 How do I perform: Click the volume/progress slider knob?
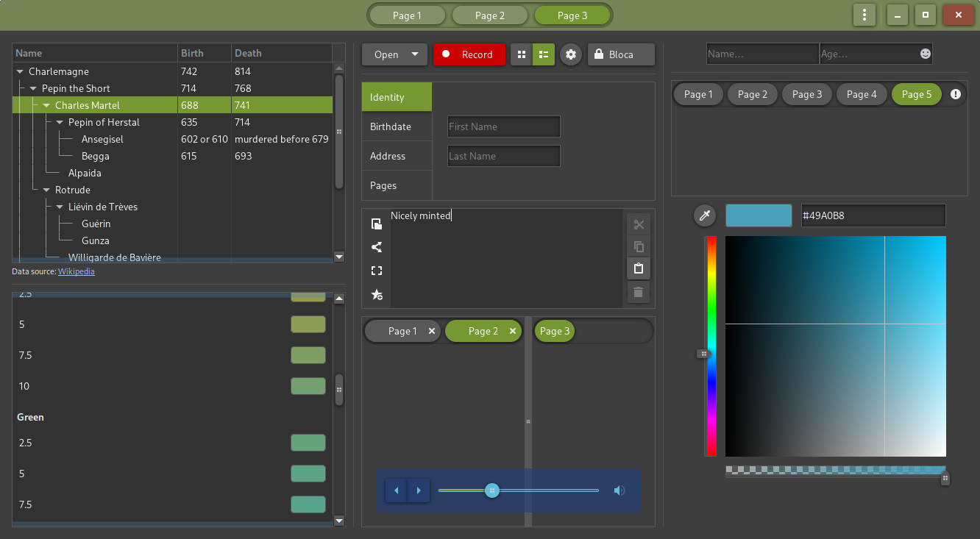pos(492,490)
